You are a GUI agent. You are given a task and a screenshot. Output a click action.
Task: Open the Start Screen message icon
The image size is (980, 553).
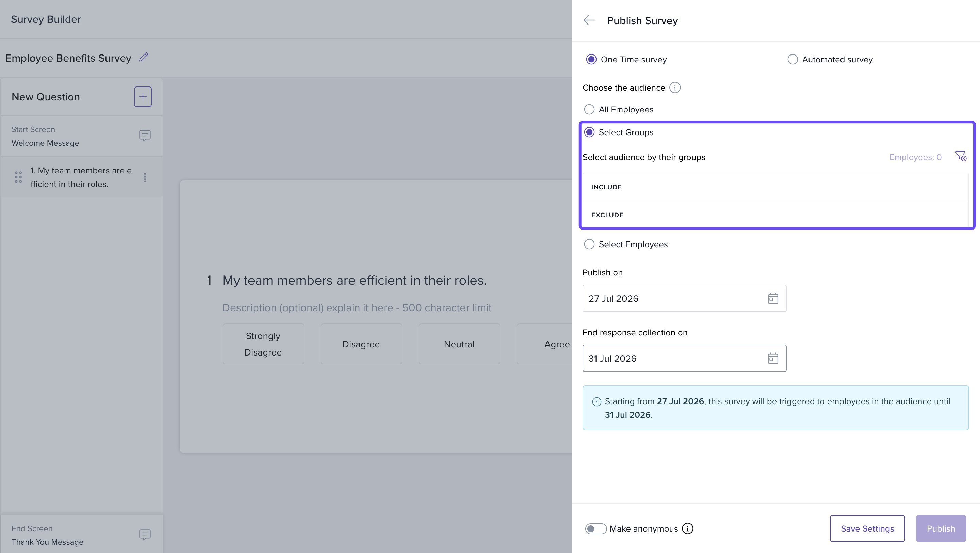click(x=145, y=136)
